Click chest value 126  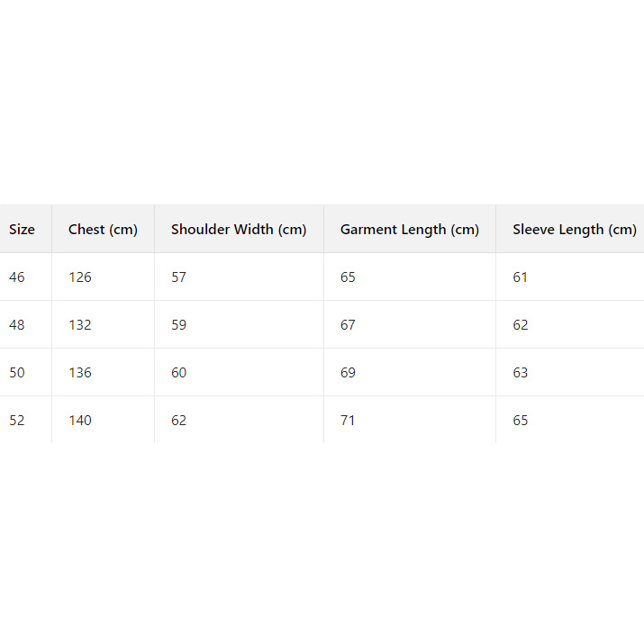click(x=80, y=277)
